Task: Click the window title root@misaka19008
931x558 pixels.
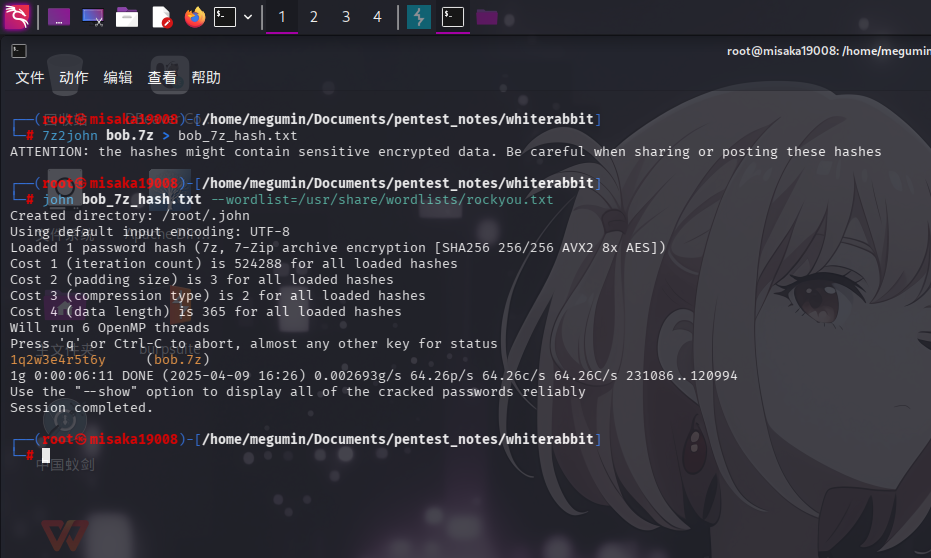Action: [829, 52]
